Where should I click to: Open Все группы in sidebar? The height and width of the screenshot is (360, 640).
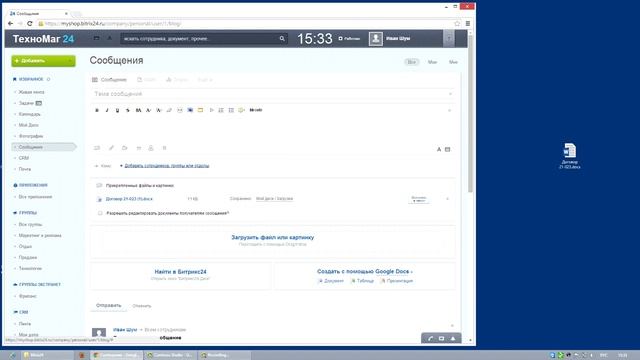(x=30, y=225)
